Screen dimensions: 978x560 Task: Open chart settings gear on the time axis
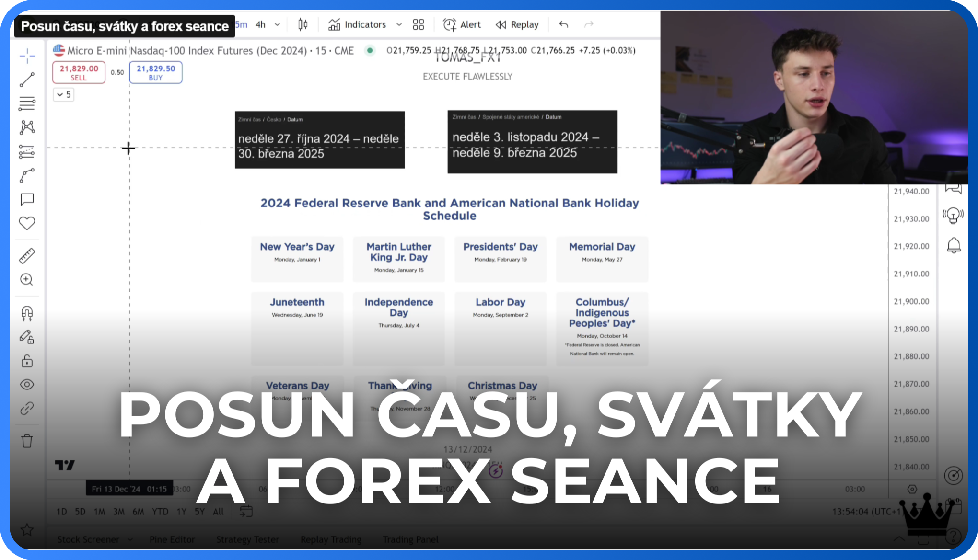(x=912, y=489)
